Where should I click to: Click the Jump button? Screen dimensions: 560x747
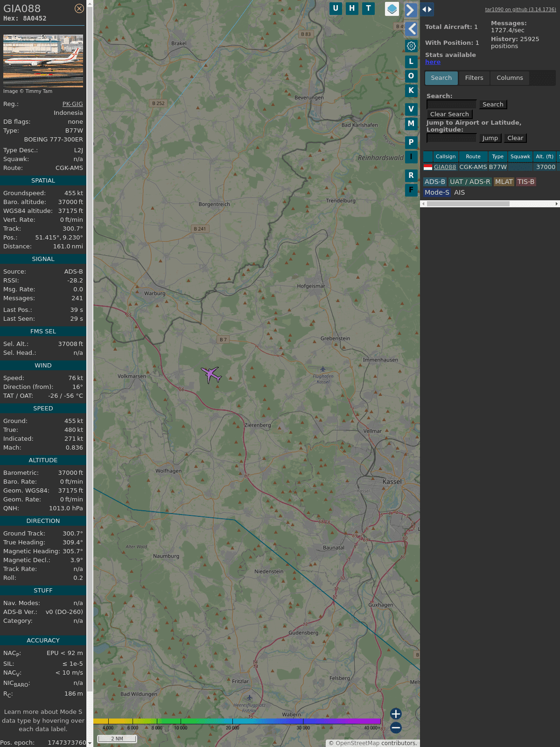[490, 138]
